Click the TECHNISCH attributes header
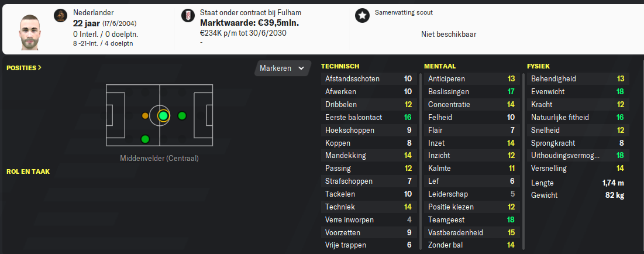This screenshot has height=254, width=644. coord(340,66)
